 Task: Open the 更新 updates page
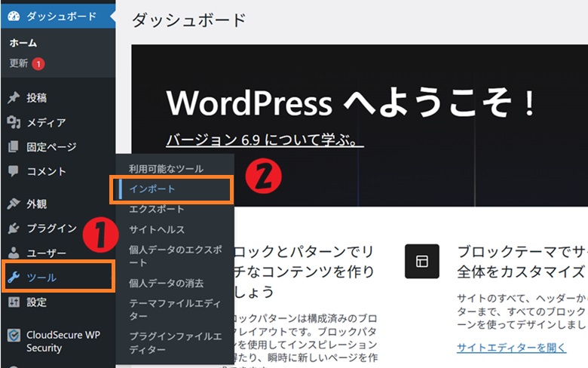pyautogui.click(x=19, y=63)
